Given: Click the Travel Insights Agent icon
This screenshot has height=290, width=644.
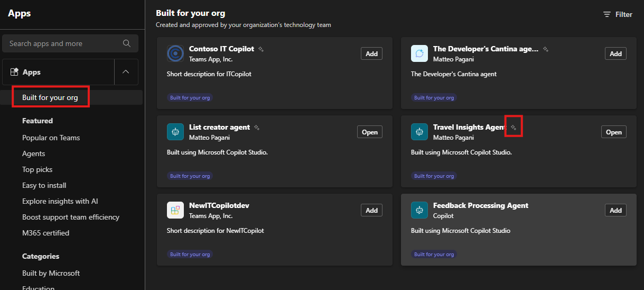Looking at the screenshot, I should pyautogui.click(x=419, y=132).
